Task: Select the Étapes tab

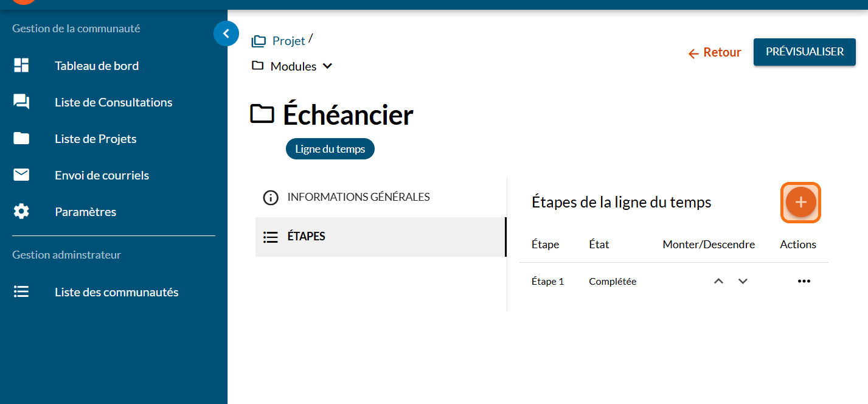Action: pos(306,237)
